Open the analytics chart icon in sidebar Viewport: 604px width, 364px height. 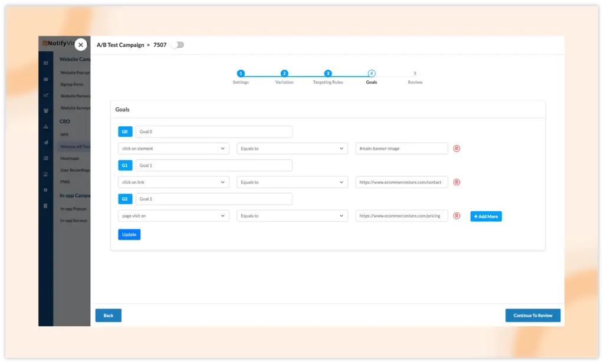pos(46,95)
